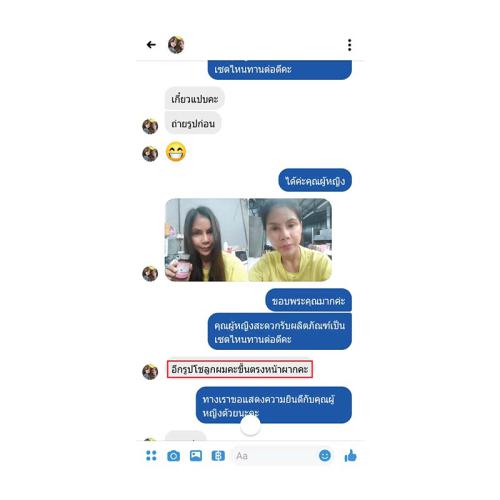Open the GIF/sticker film icon
This screenshot has width=500, height=500.
218,456
